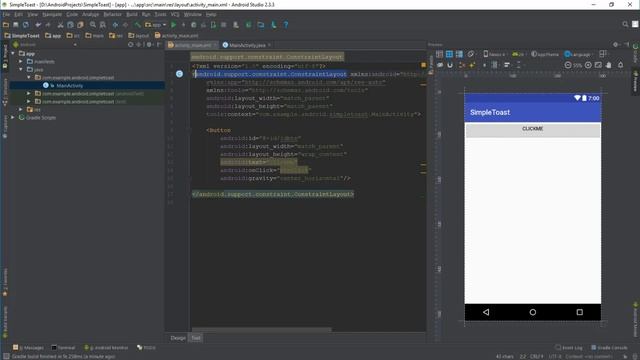The image size is (640, 360).
Task: Open the app run configuration dropdown
Action: pos(156,25)
